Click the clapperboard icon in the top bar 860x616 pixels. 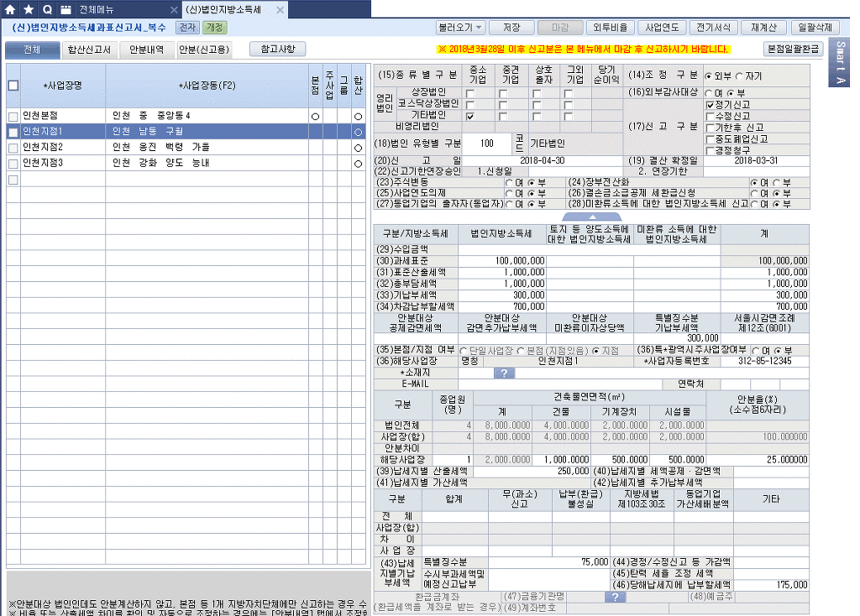65,10
